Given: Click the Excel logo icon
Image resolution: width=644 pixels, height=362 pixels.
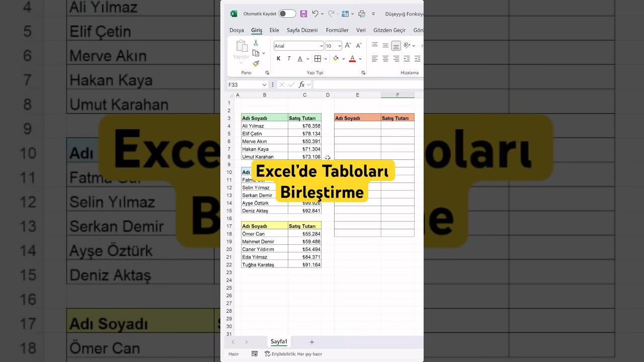Looking at the screenshot, I should coord(233,14).
